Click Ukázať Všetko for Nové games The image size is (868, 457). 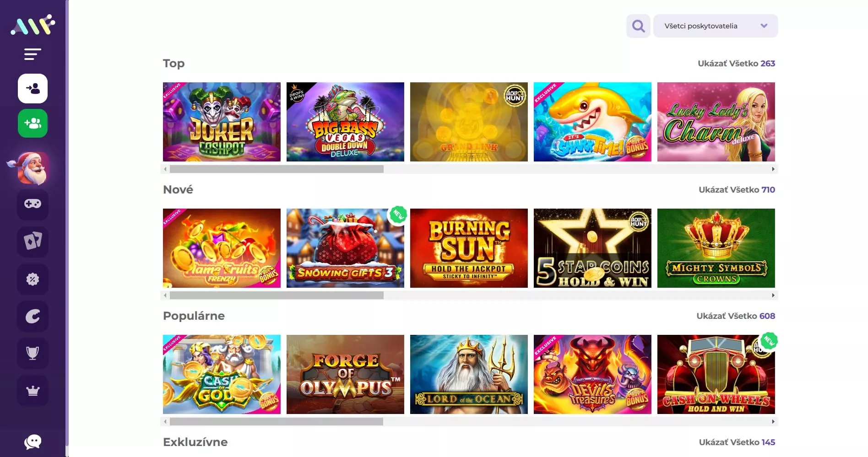pyautogui.click(x=736, y=189)
